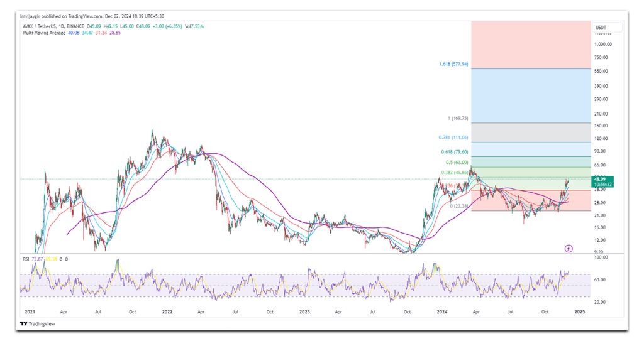Click 160.00 on the price axis
This screenshot has height=341, width=644.
click(x=601, y=126)
